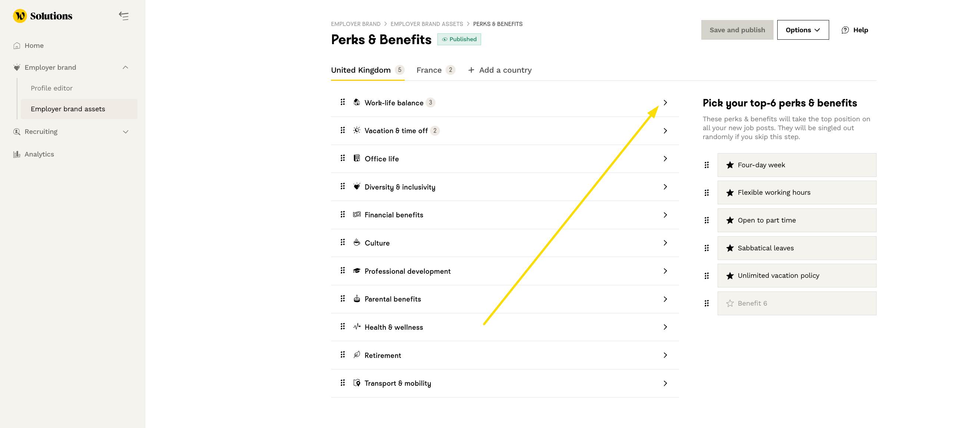Expand the Work-life balance category
This screenshot has height=428, width=980.
click(x=665, y=103)
